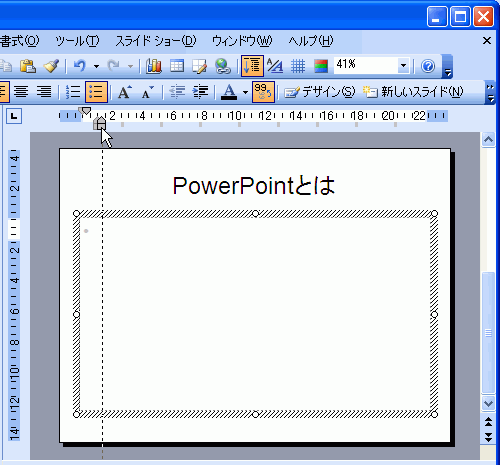Minimize the PowerPoint window

pos(437,16)
